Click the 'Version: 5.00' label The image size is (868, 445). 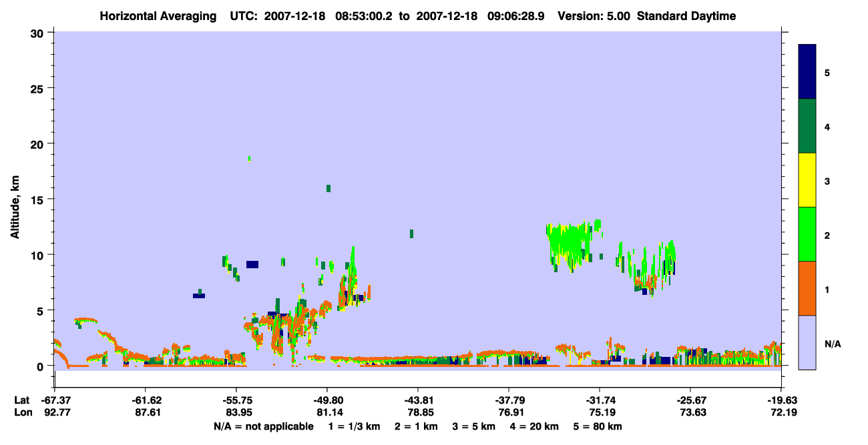(x=593, y=16)
